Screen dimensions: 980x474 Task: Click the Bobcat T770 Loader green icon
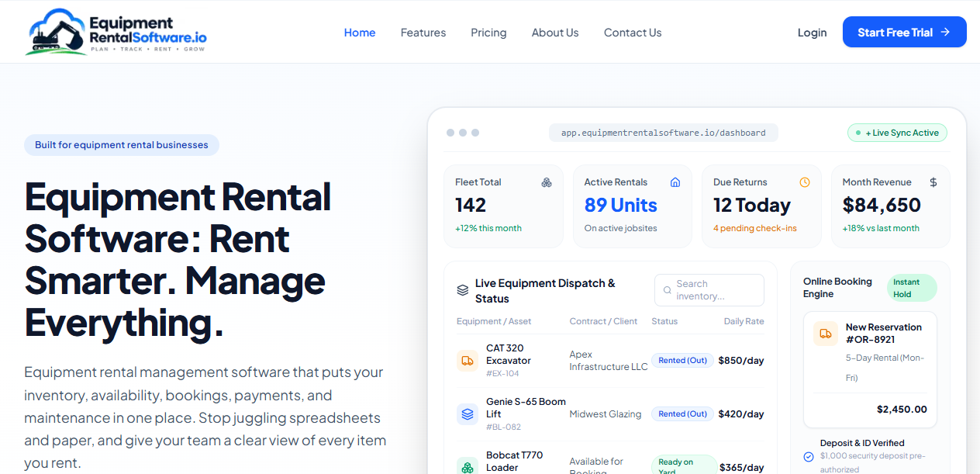[468, 467]
